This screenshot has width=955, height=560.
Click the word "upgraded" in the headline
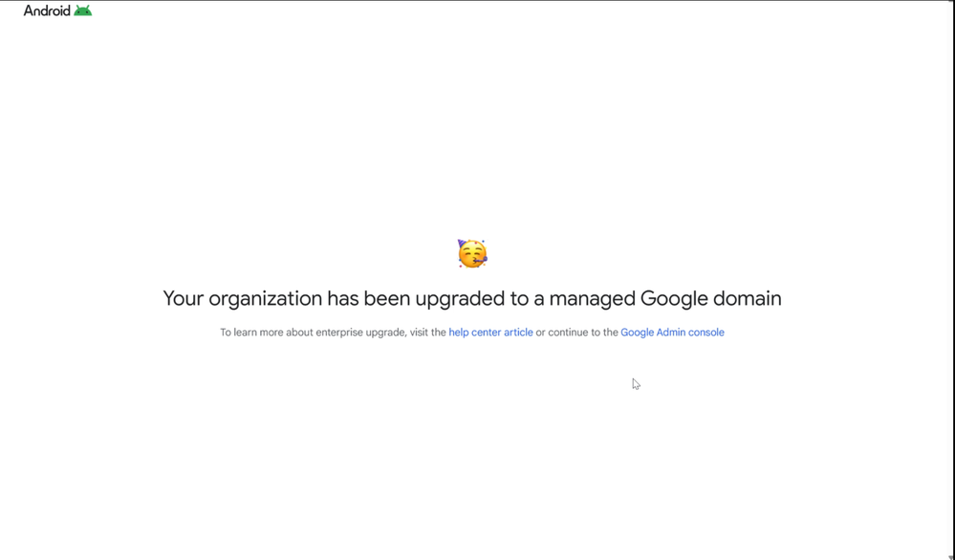[x=461, y=299]
